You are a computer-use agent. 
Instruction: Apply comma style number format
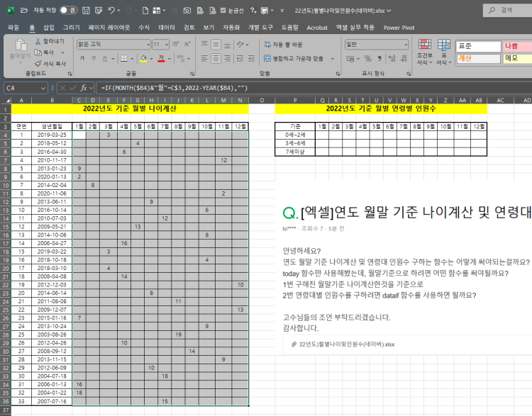click(x=379, y=59)
